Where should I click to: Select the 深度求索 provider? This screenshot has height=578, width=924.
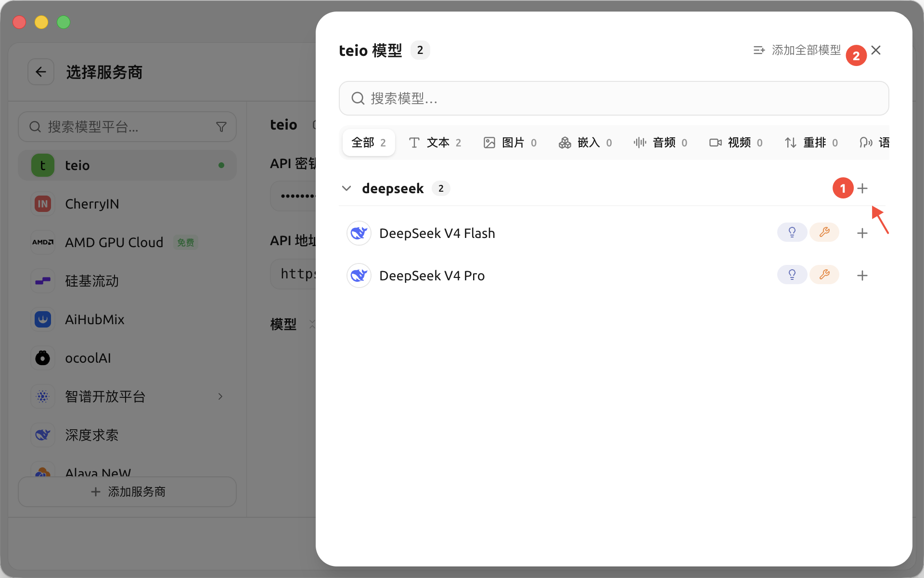click(127, 435)
